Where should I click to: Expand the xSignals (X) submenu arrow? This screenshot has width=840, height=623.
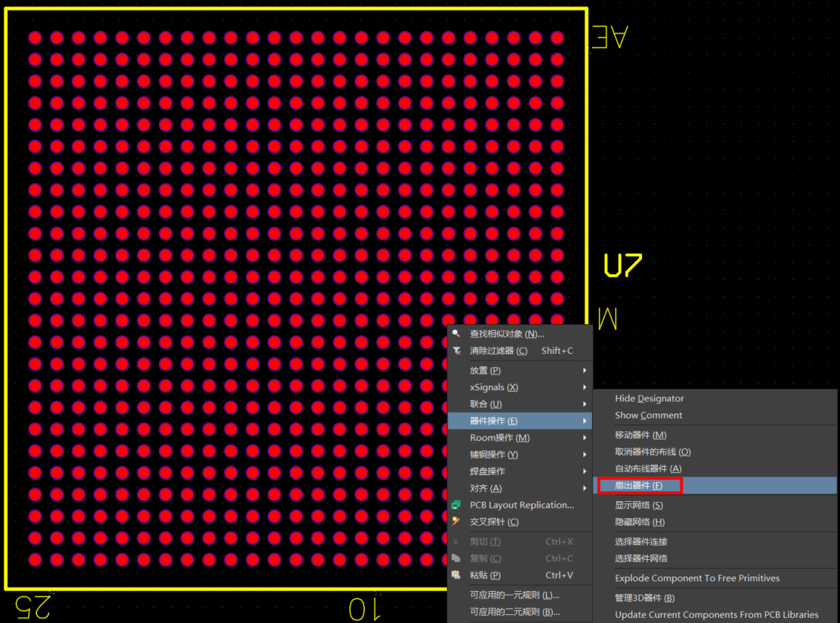585,387
